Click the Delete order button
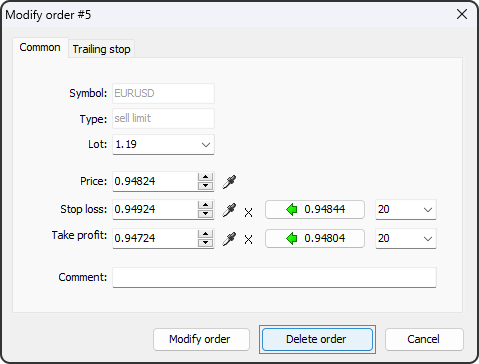The image size is (479, 364). (x=317, y=339)
